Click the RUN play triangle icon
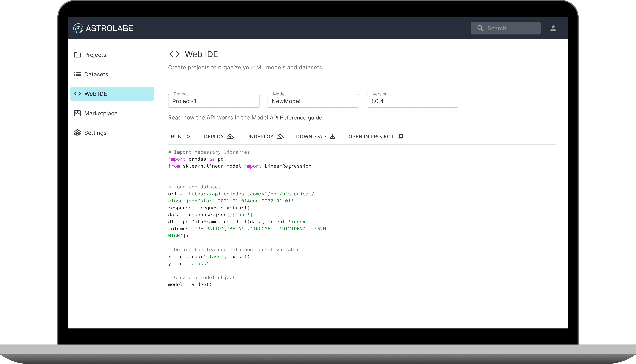Viewport: 636px width, 364px height. coord(188,137)
